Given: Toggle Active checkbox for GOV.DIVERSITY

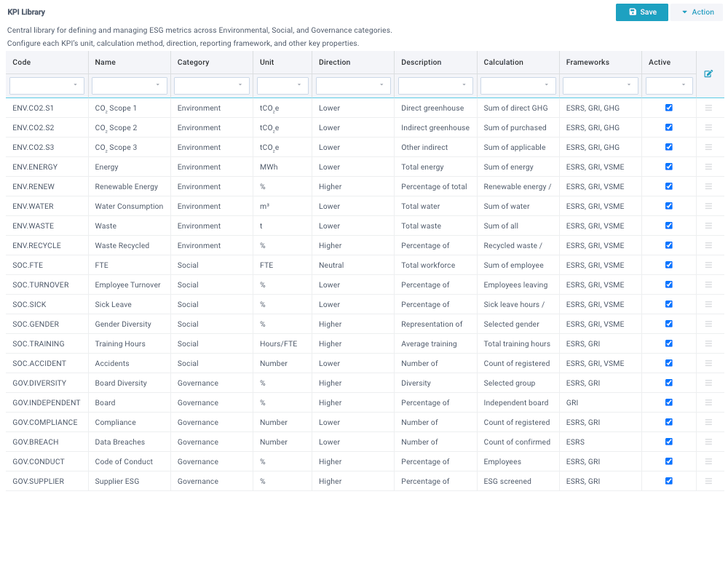Looking at the screenshot, I should click(668, 383).
